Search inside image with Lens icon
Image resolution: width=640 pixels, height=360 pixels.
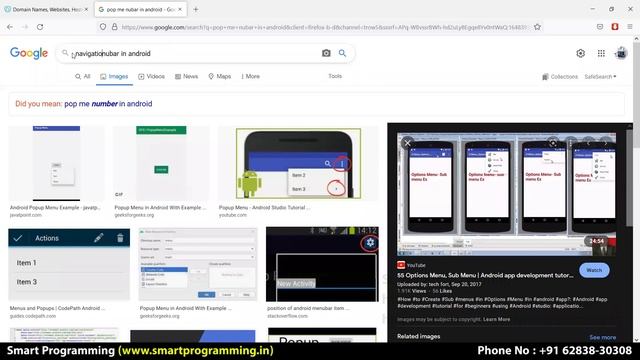tap(553, 143)
